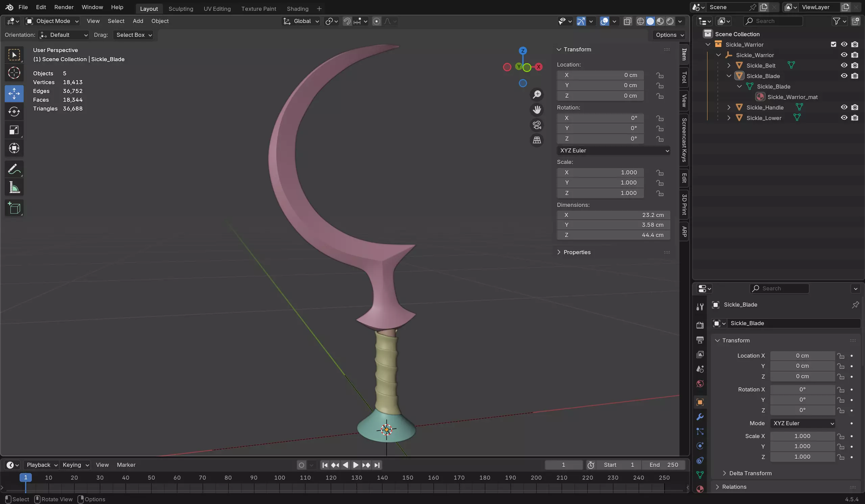865x504 pixels.
Task: Open the Object Data green triangle tab
Action: click(x=700, y=475)
